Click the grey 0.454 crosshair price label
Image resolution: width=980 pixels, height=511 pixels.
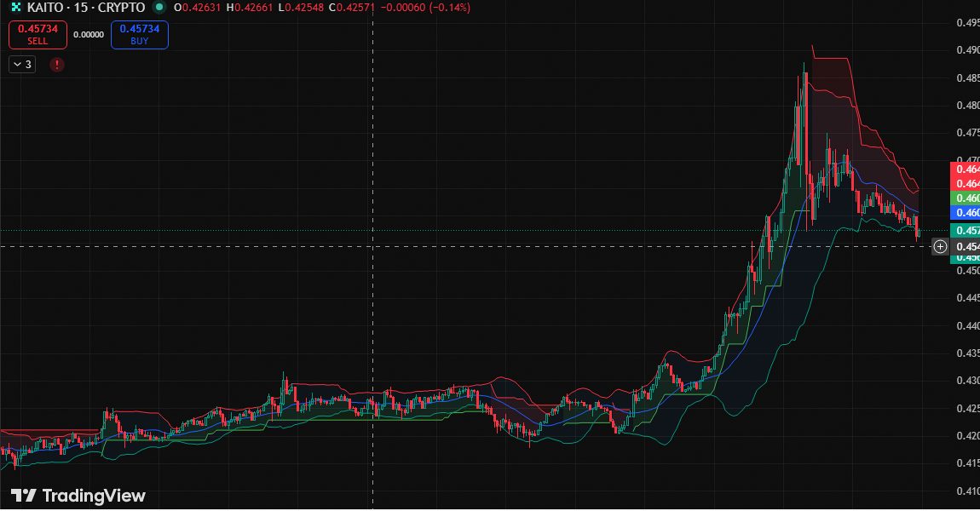965,247
